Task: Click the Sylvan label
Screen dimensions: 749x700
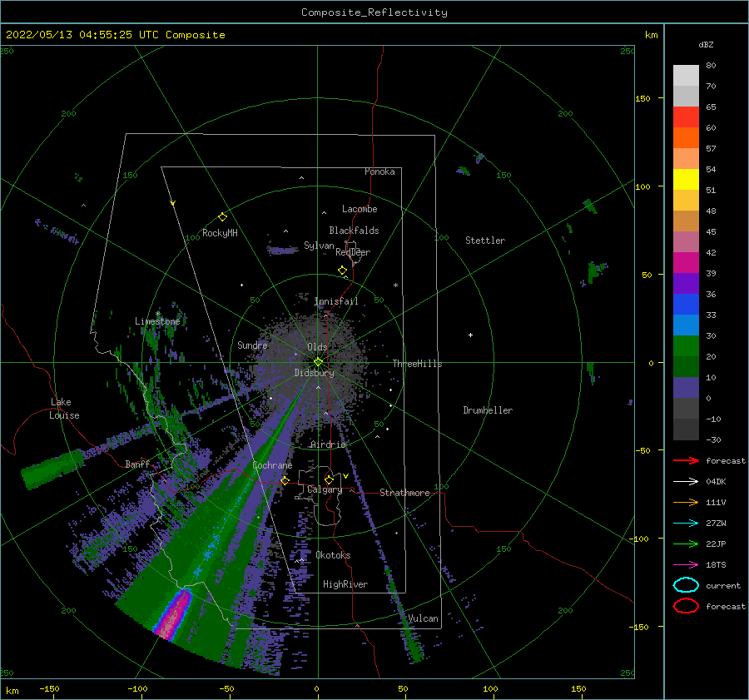Action: [319, 246]
